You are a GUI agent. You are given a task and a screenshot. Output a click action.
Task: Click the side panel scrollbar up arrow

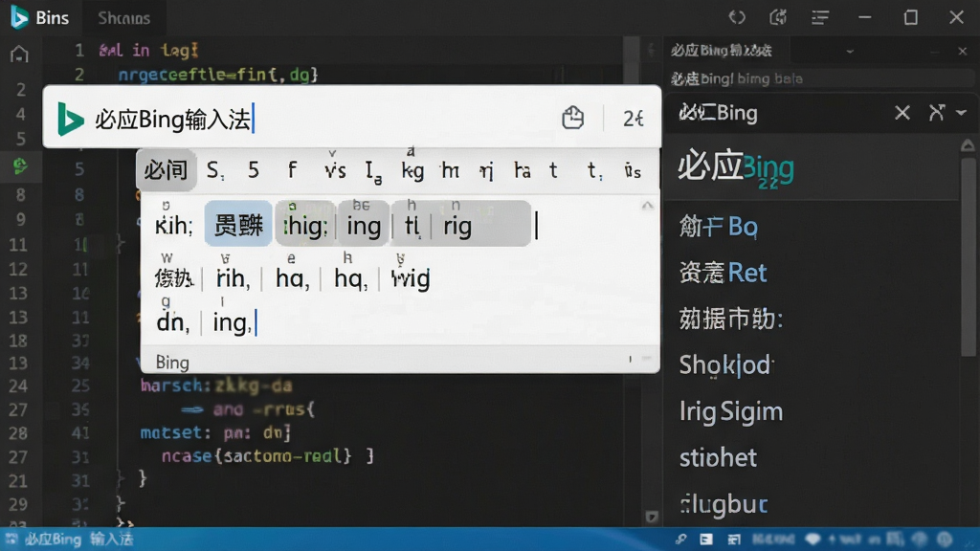tap(968, 145)
